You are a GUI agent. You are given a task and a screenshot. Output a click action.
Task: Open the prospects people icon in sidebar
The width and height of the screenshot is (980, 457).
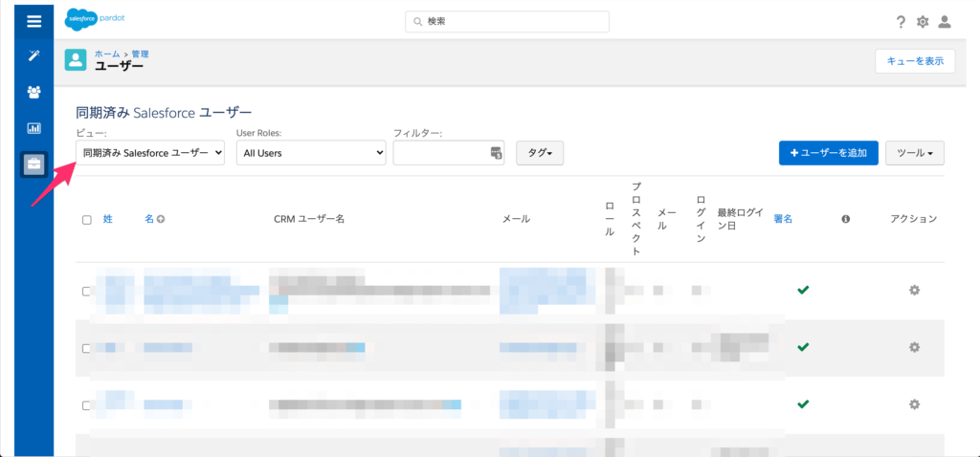point(33,93)
